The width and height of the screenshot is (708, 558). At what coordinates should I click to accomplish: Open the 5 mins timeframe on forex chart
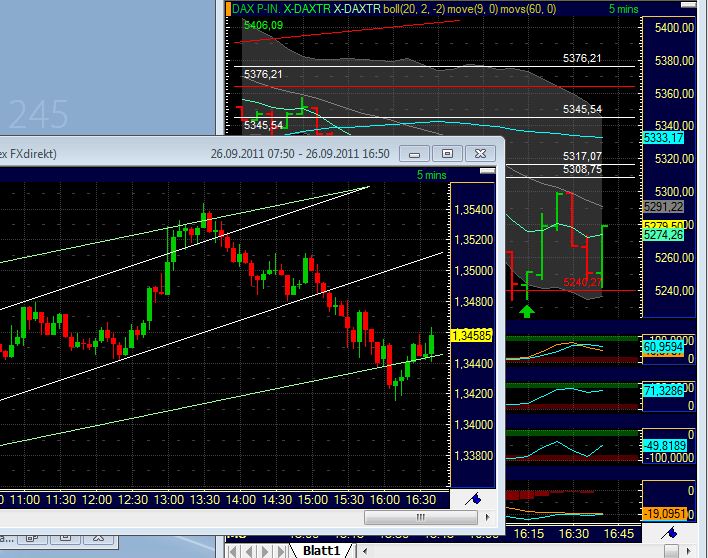[x=433, y=176]
